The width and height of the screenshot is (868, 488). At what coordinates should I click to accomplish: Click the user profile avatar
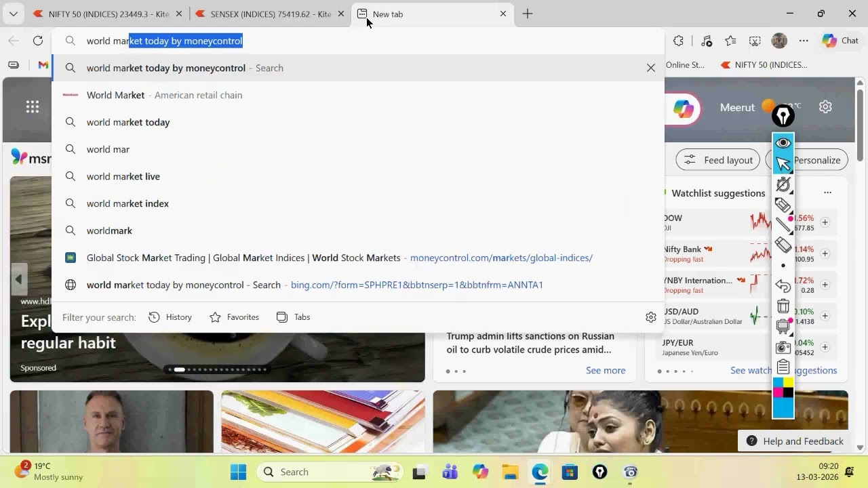point(779,41)
